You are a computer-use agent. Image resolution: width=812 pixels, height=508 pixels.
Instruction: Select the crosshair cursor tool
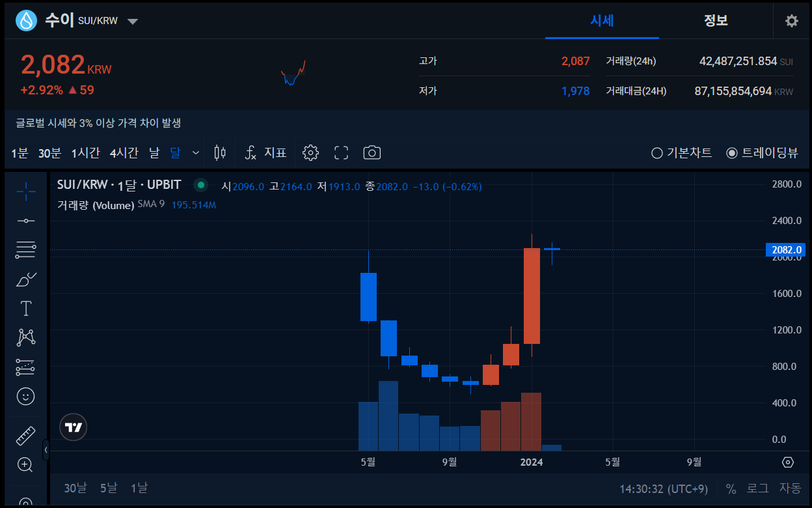26,191
